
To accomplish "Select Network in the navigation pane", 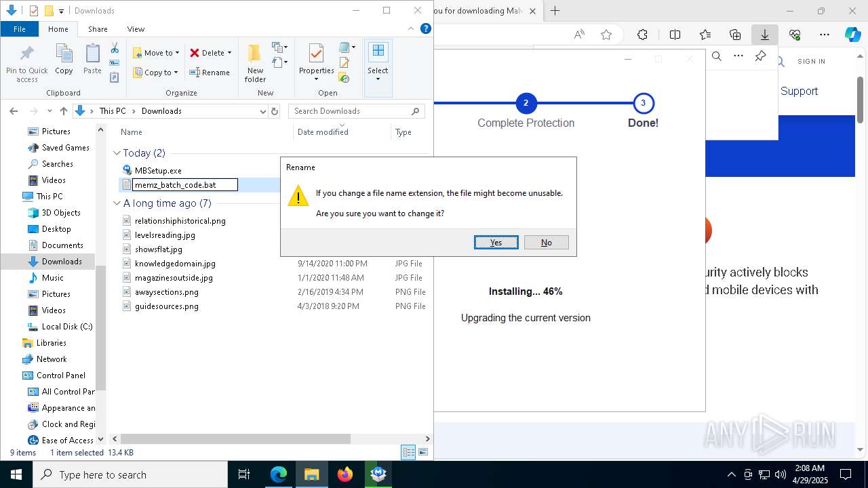I will (52, 359).
